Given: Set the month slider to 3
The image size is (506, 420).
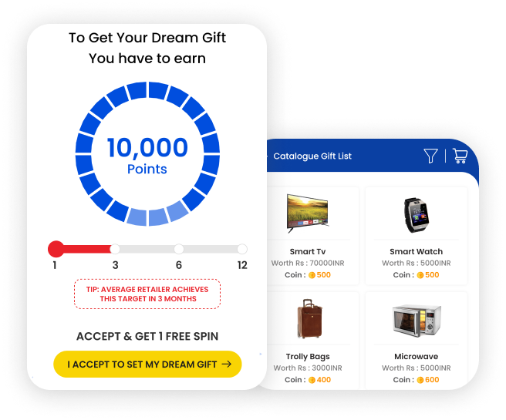Looking at the screenshot, I should [x=115, y=249].
